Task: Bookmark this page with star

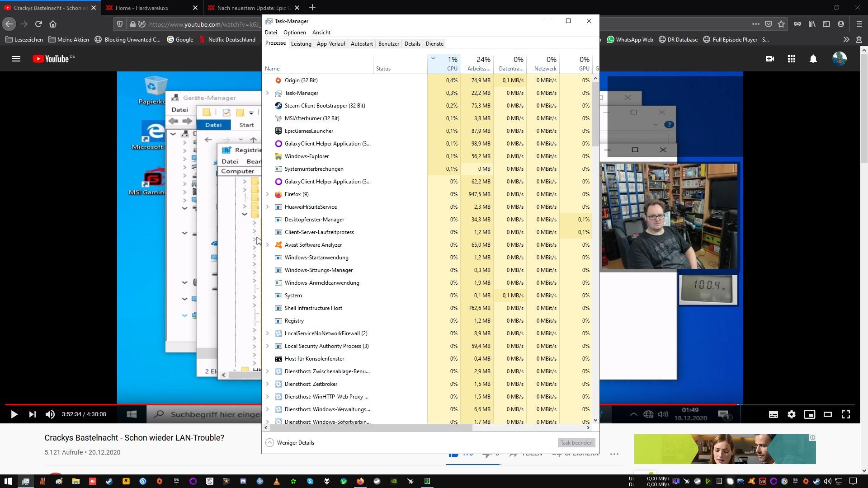Action: pyautogui.click(x=781, y=24)
